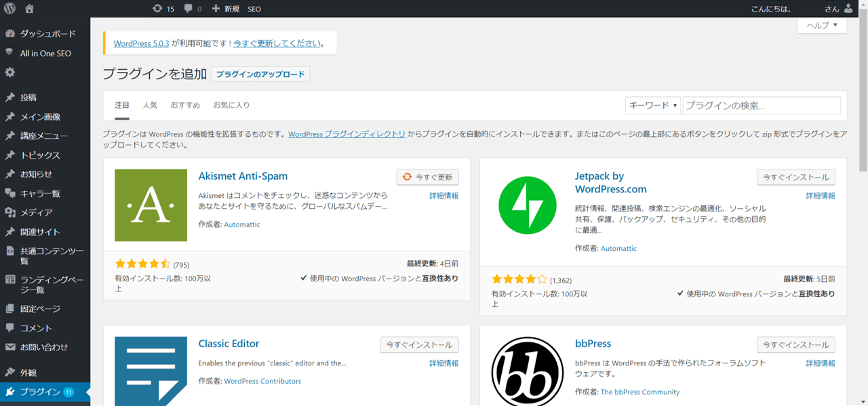868x406 pixels.
Task: Open トピックス via its pin icon
Action: coord(9,155)
